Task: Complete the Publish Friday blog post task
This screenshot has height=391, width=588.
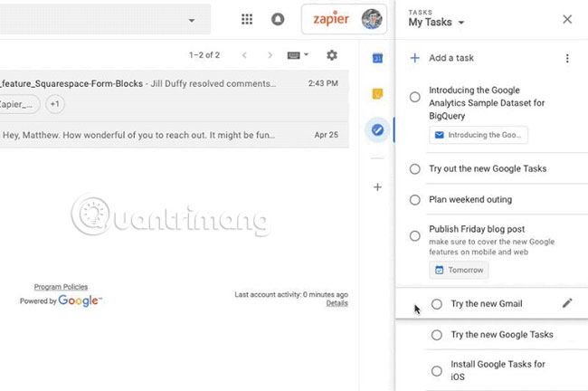Action: [414, 236]
